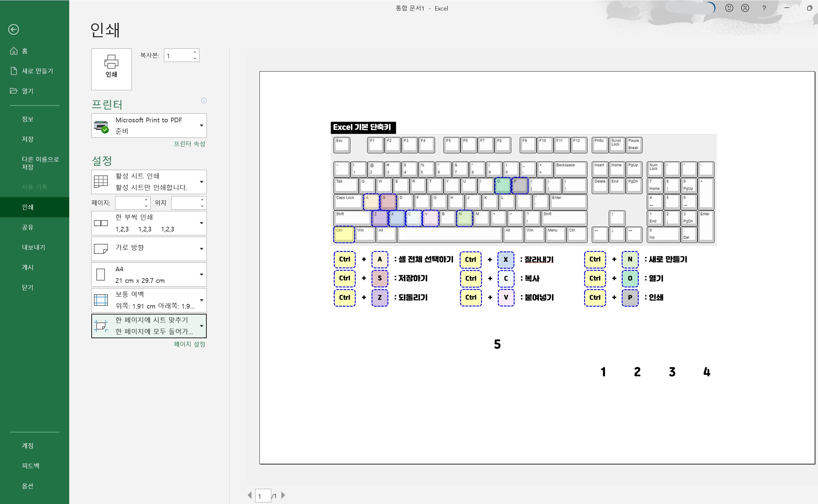
Task: Open the page setup (페이지 설정) link
Action: pyautogui.click(x=189, y=344)
